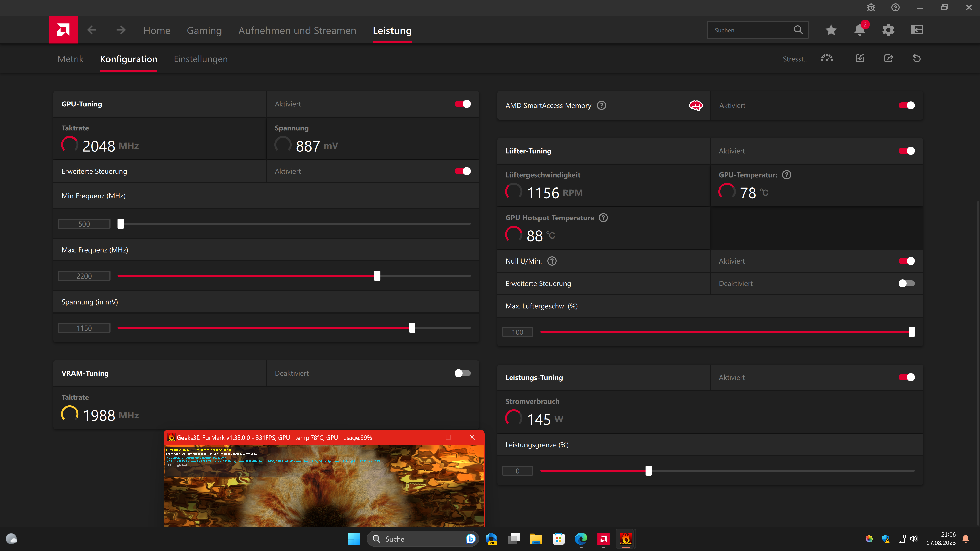
Task: Open the Gaming menu tab
Action: tap(204, 30)
